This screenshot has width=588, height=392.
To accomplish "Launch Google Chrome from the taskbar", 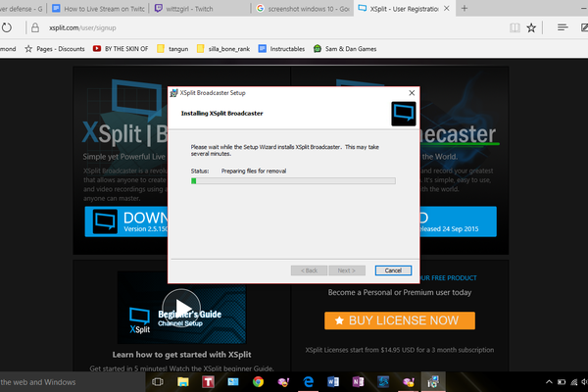I will coord(258,382).
